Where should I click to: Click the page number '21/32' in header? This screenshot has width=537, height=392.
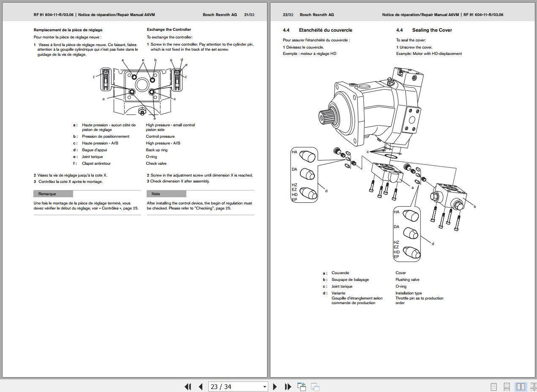(x=249, y=15)
